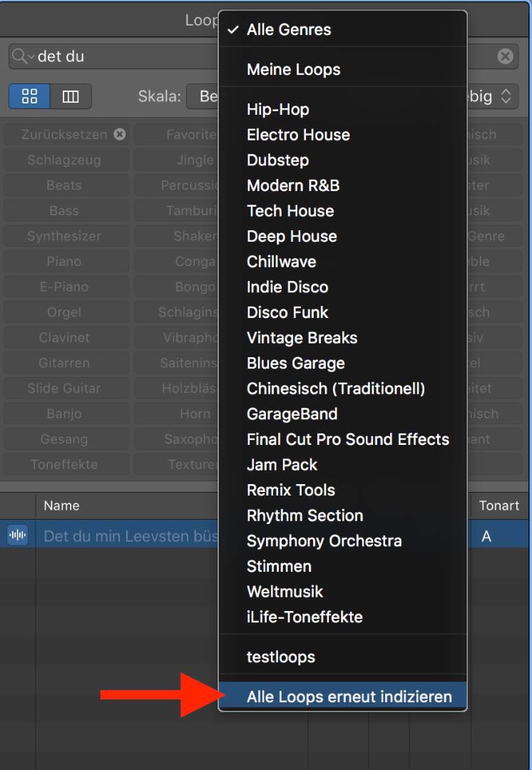Select the Hip-Hop genre
532x770 pixels.
click(x=277, y=109)
